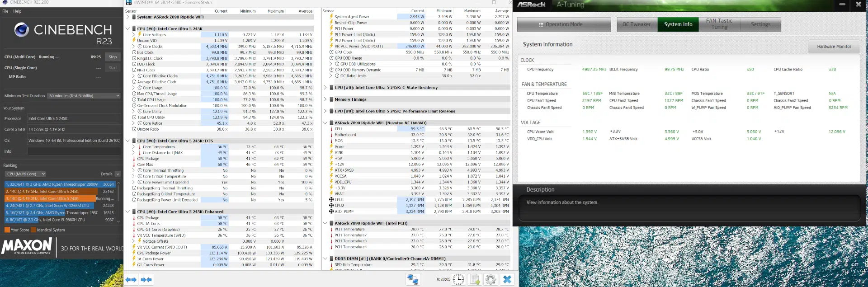This screenshot has width=868, height=287.
Task: Click thermometer icon beside PCH Temperature2
Action: pyautogui.click(x=331, y=235)
